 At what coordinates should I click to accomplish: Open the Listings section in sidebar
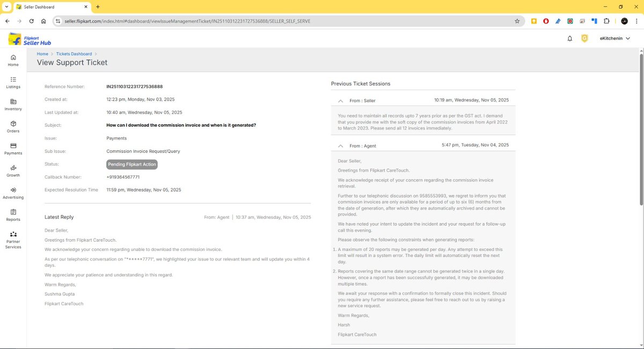pos(13,83)
